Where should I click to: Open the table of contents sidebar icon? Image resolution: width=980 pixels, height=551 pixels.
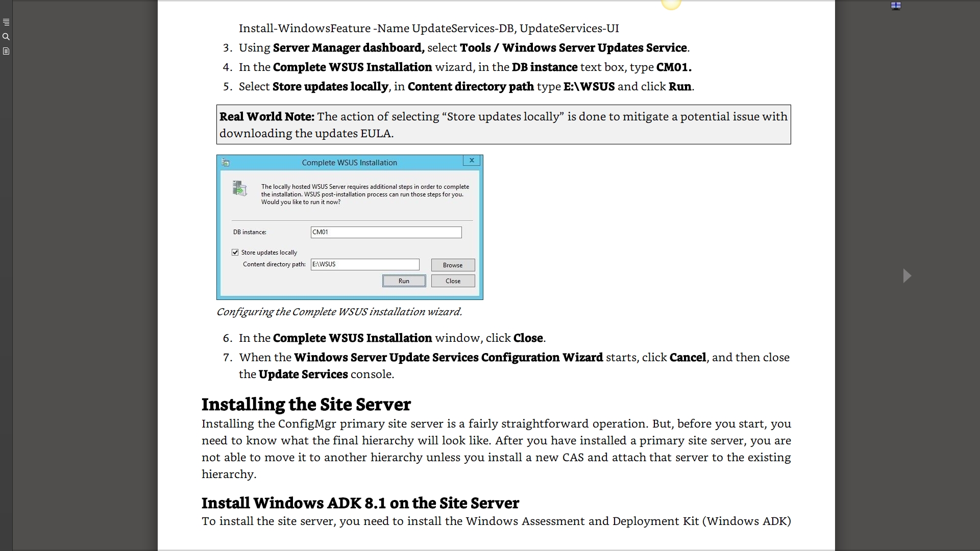6,22
